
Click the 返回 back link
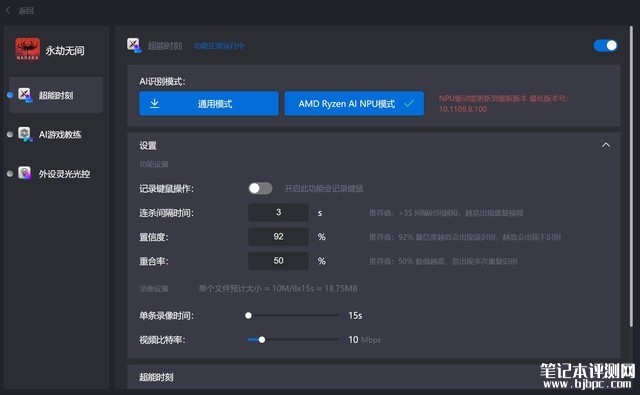pos(26,11)
